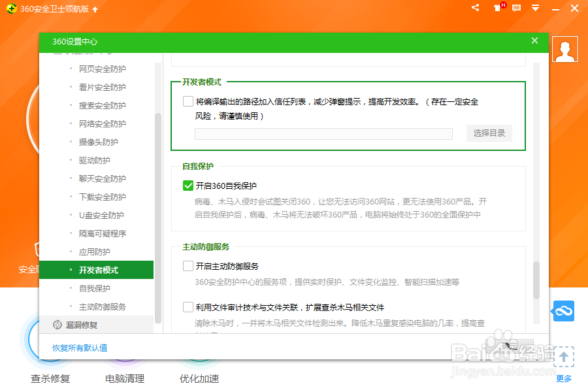Select the highlighted 开发者模式 sidebar item
This screenshot has height=392, width=588.
point(97,270)
